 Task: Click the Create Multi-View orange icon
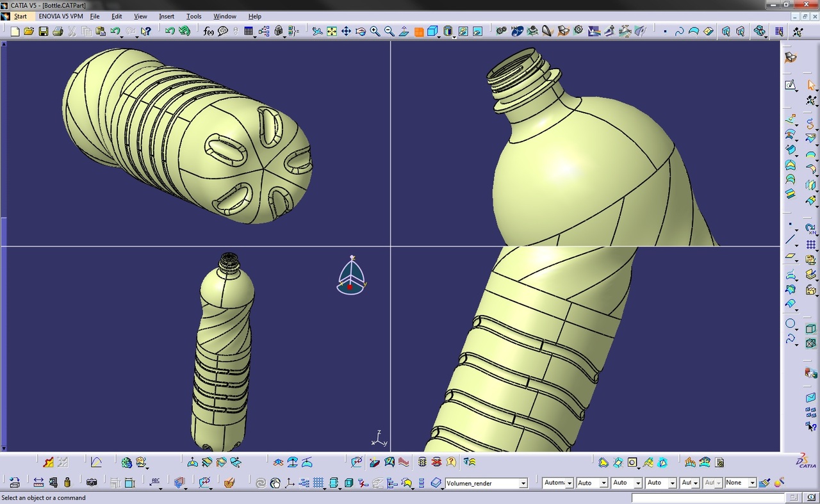coord(419,31)
